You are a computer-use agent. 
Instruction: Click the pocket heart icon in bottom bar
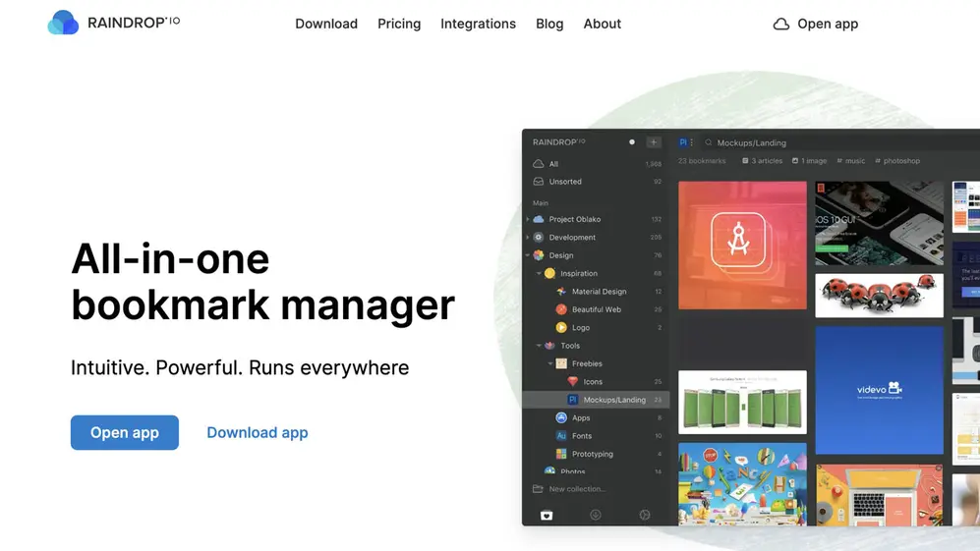click(x=547, y=516)
